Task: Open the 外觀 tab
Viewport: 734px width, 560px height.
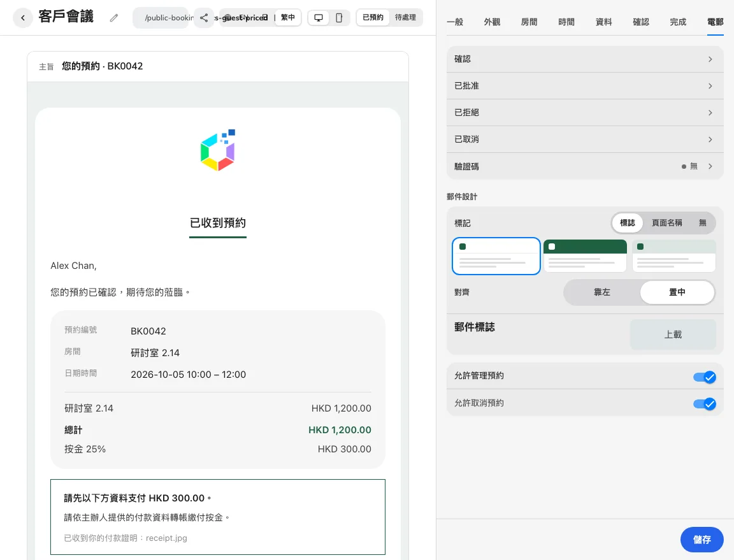Action: [x=492, y=22]
